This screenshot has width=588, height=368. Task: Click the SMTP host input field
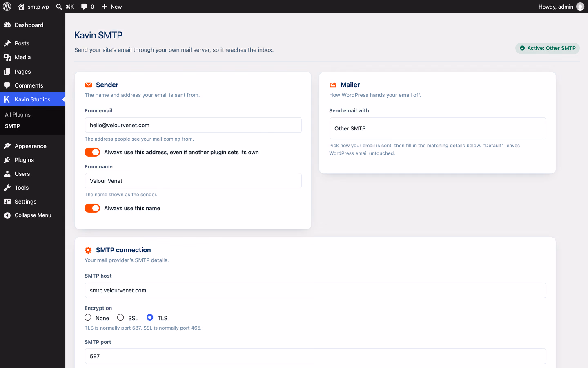[315, 290]
